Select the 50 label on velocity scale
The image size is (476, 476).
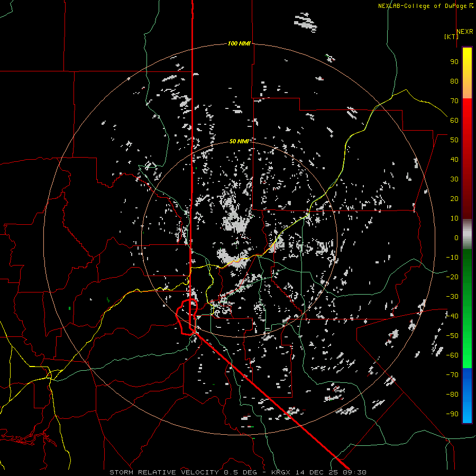point(454,140)
